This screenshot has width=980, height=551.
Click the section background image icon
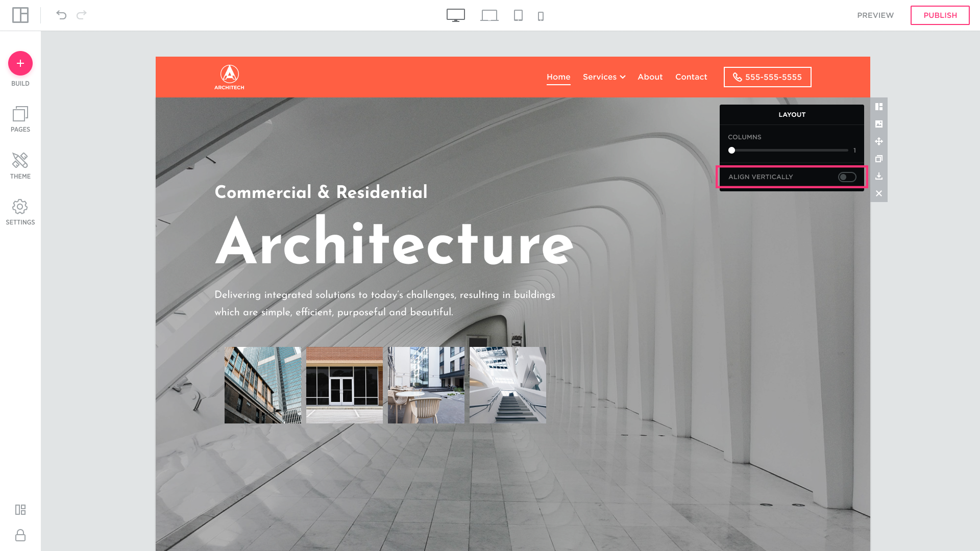[x=879, y=124]
